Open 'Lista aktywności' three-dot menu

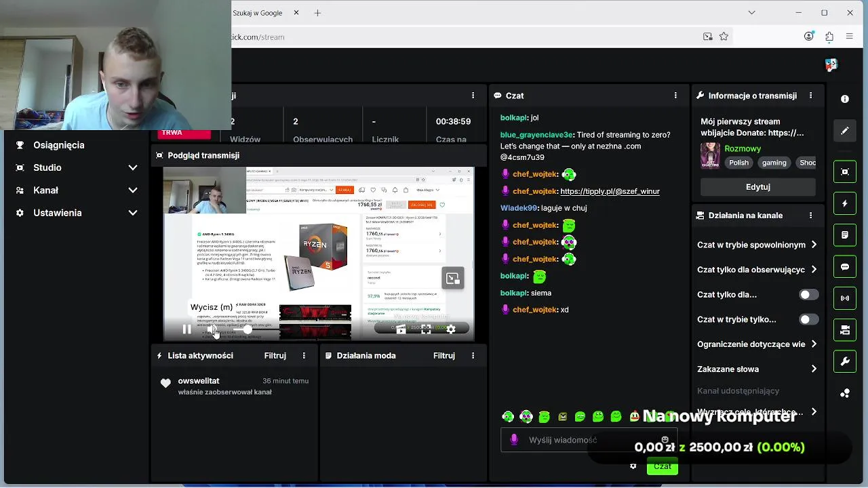pos(304,355)
